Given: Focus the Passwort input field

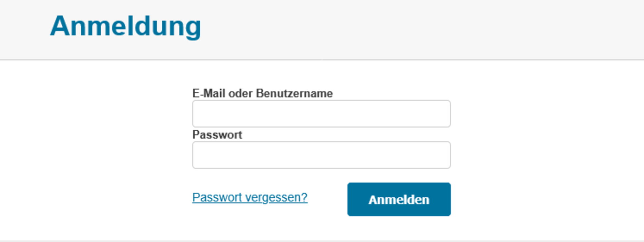Looking at the screenshot, I should click(x=321, y=155).
